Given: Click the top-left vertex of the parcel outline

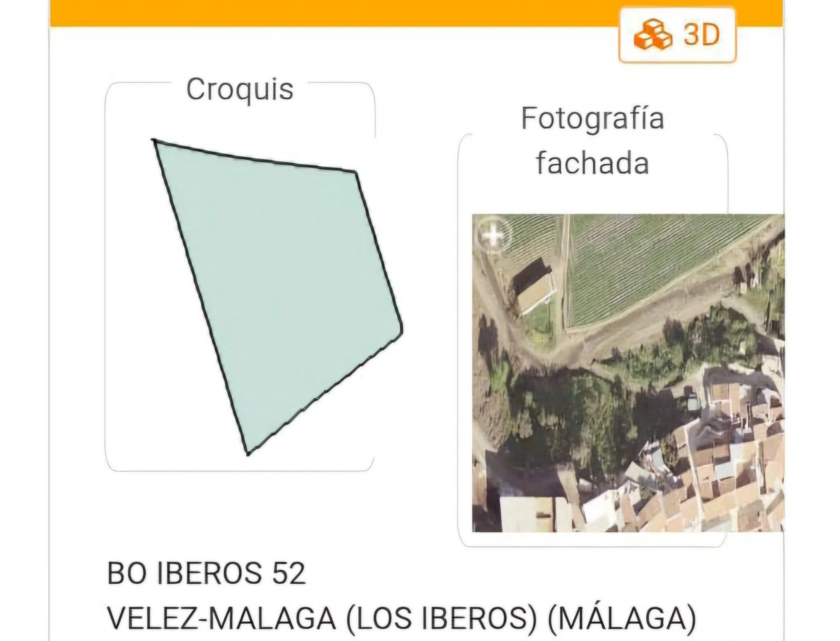Looking at the screenshot, I should [154, 141].
